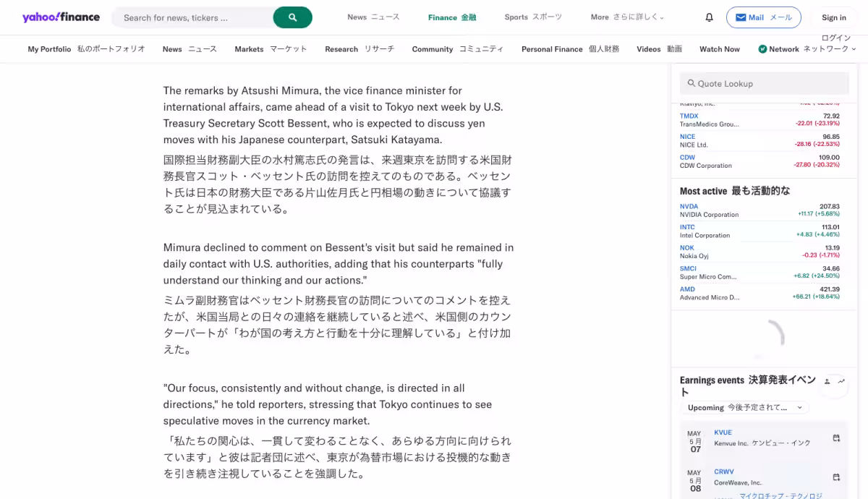This screenshot has height=499, width=868.
Task: Open the News sub-navigation tab
Action: click(x=190, y=49)
